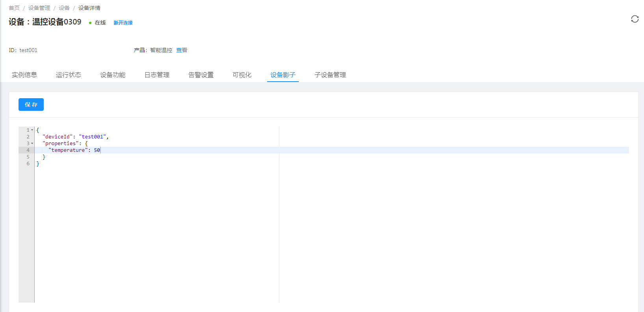Switch to the 实例信息 tab
This screenshot has height=312, width=644.
pos(24,75)
